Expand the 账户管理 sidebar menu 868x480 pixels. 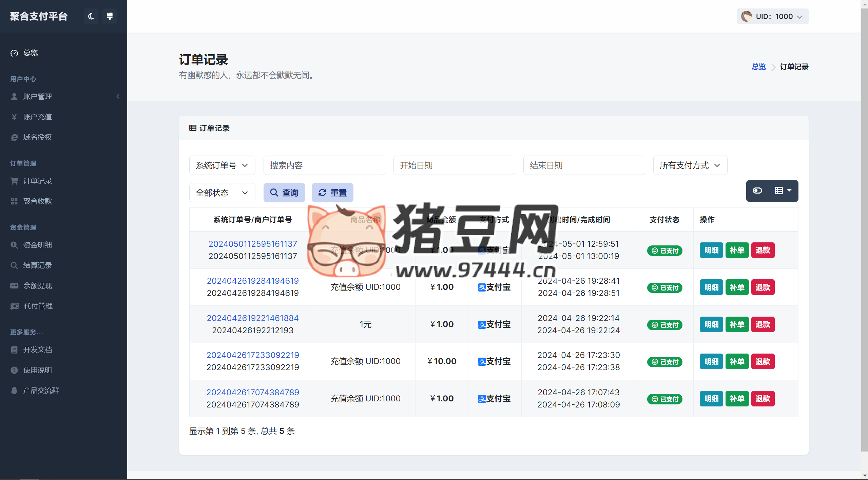[x=63, y=97]
